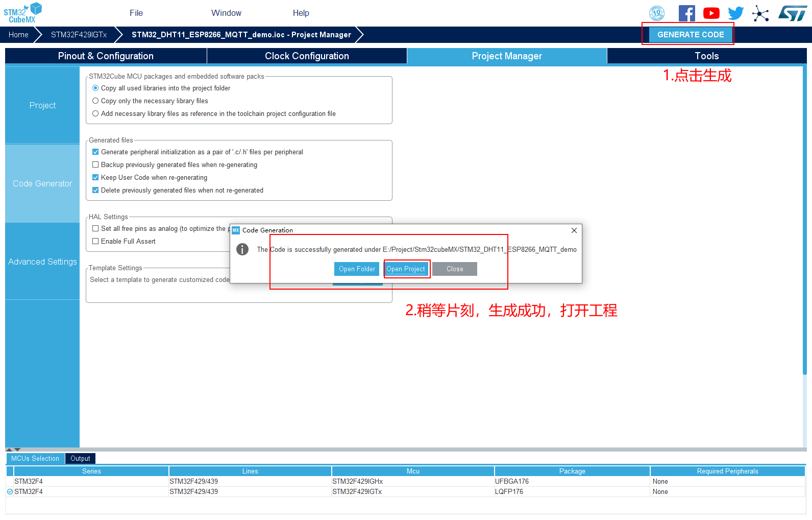The width and height of the screenshot is (812, 520).
Task: Open the Window menu
Action: [227, 13]
